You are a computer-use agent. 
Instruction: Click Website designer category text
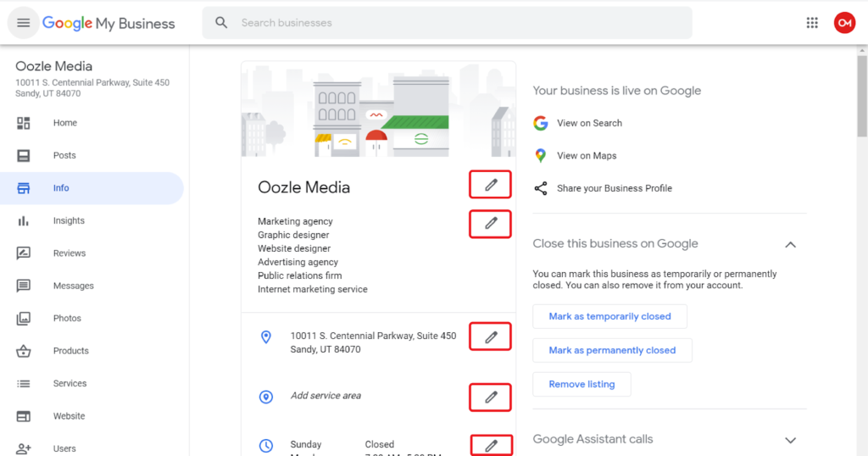(x=294, y=248)
